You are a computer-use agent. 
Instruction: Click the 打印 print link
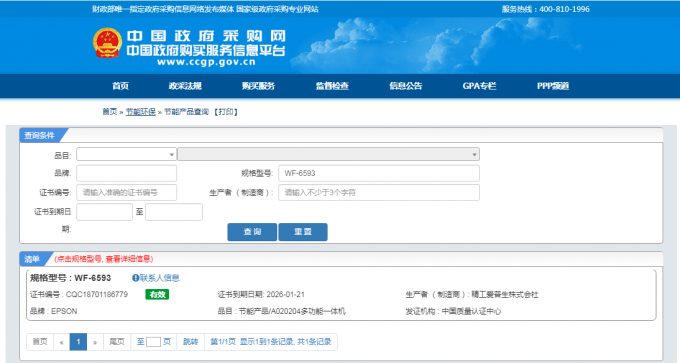[x=226, y=112]
